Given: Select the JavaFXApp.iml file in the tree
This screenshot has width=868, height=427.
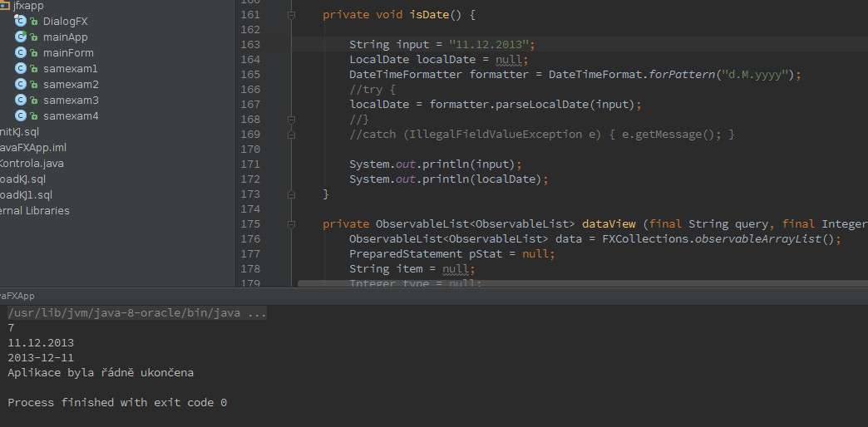Looking at the screenshot, I should point(33,148).
